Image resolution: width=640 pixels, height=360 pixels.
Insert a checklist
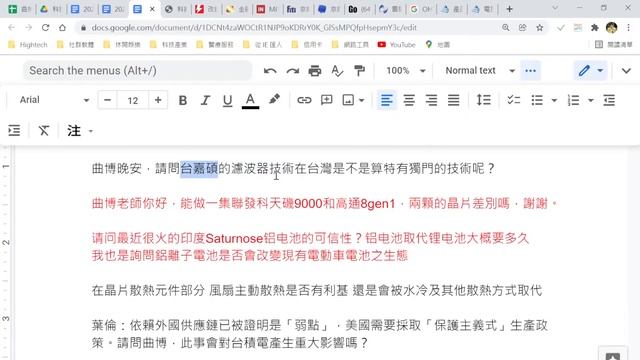point(513,100)
